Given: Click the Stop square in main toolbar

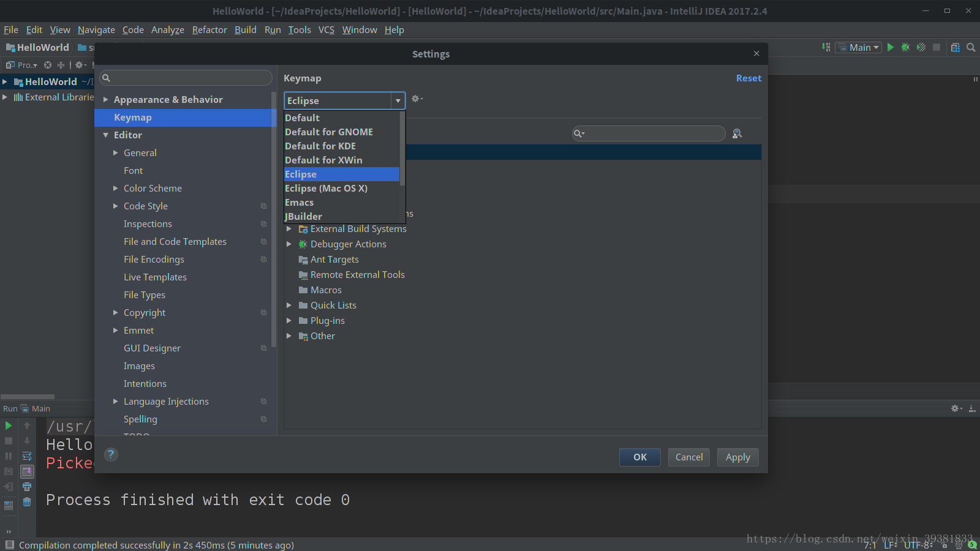Looking at the screenshot, I should [937, 47].
